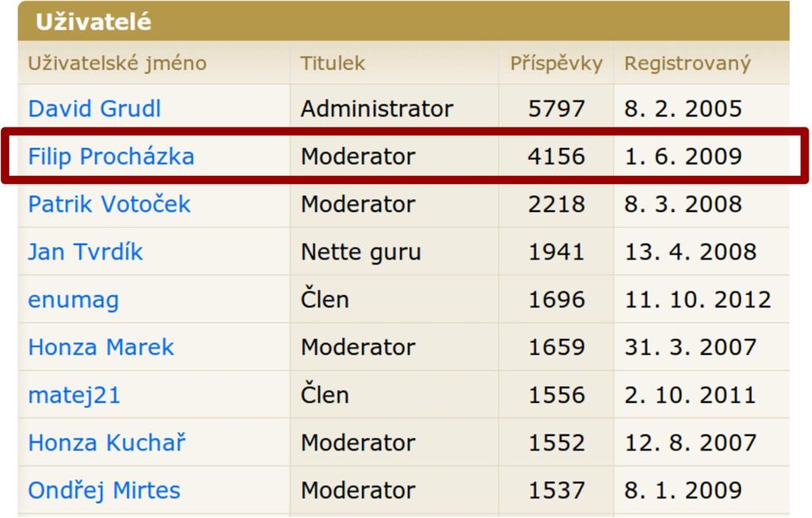Open Ondřej Mirtes' profile link

pyautogui.click(x=104, y=490)
